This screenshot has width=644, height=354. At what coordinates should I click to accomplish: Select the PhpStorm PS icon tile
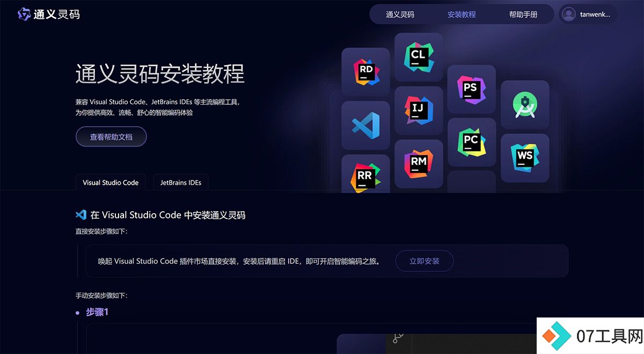point(471,89)
